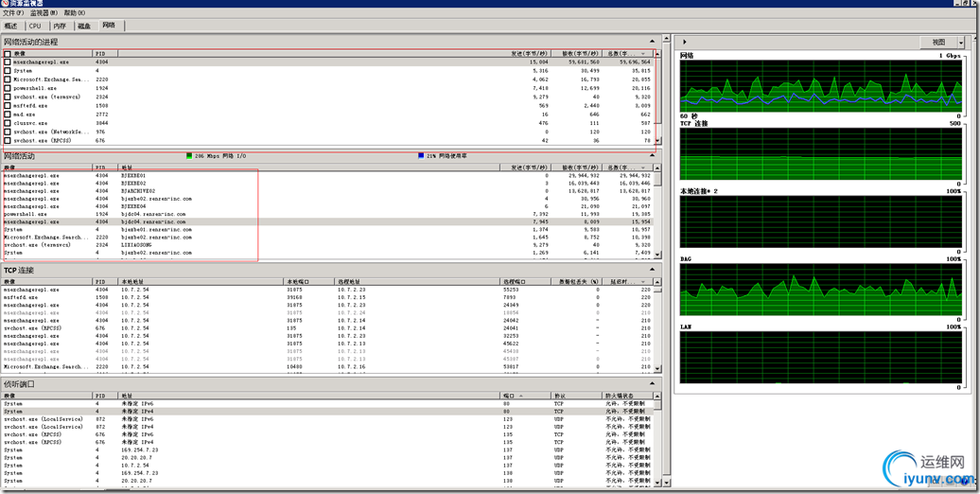This screenshot has width=980, height=494.
Task: Toggle the select-all checkbox in the 映像 header
Action: tap(8, 54)
